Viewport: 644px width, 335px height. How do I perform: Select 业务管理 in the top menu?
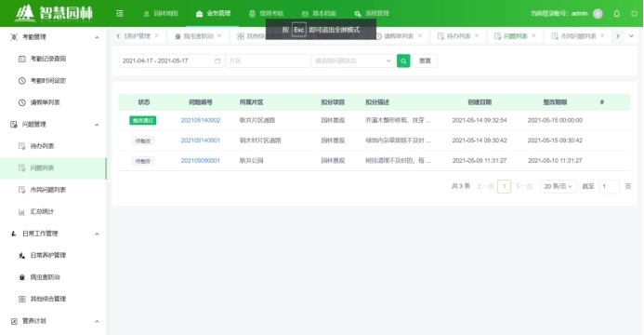point(214,14)
